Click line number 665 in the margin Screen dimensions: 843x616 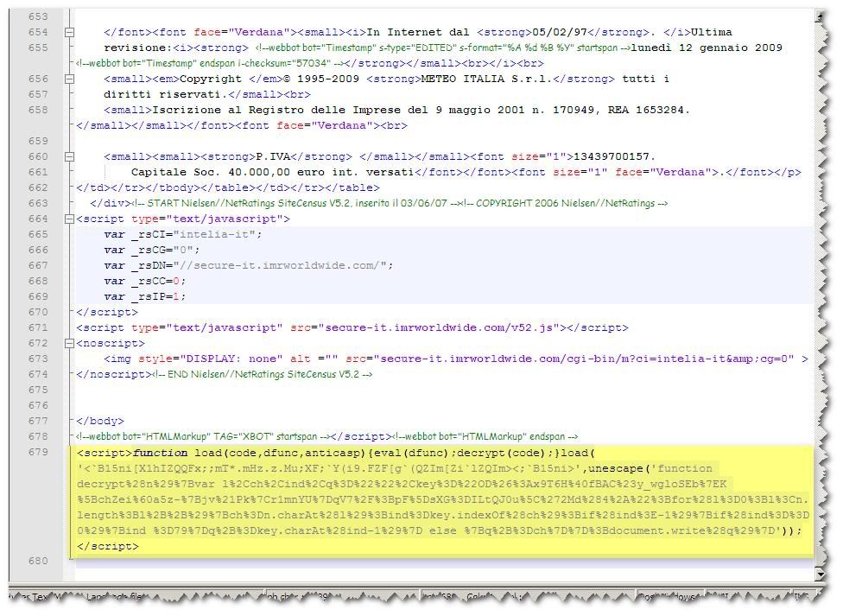(37, 234)
